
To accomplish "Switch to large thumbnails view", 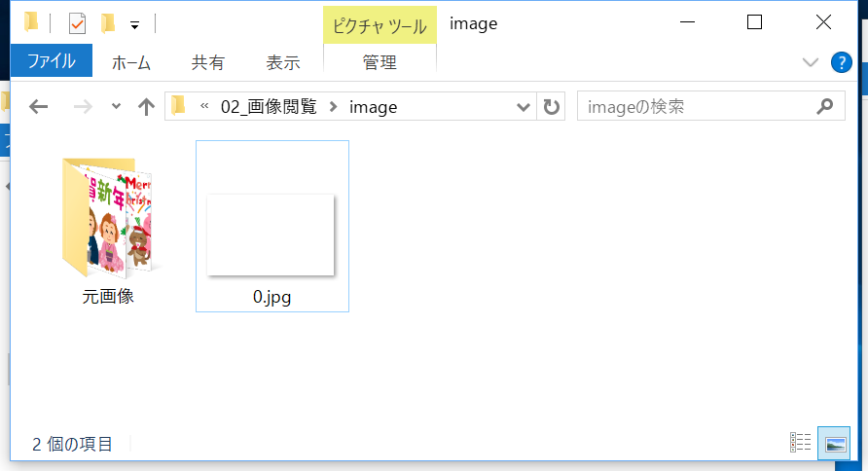I will pyautogui.click(x=833, y=443).
